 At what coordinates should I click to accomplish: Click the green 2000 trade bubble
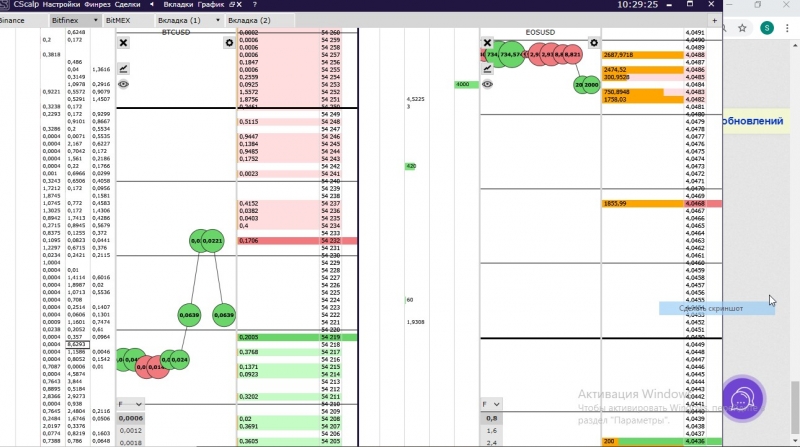pos(591,85)
